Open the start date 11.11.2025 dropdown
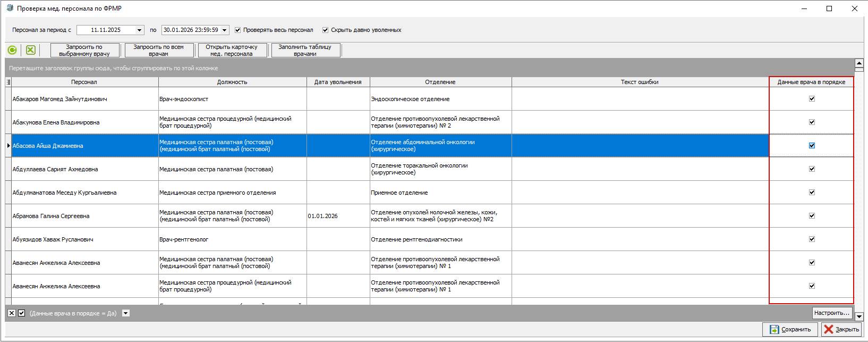The width and height of the screenshot is (868, 342). click(140, 30)
